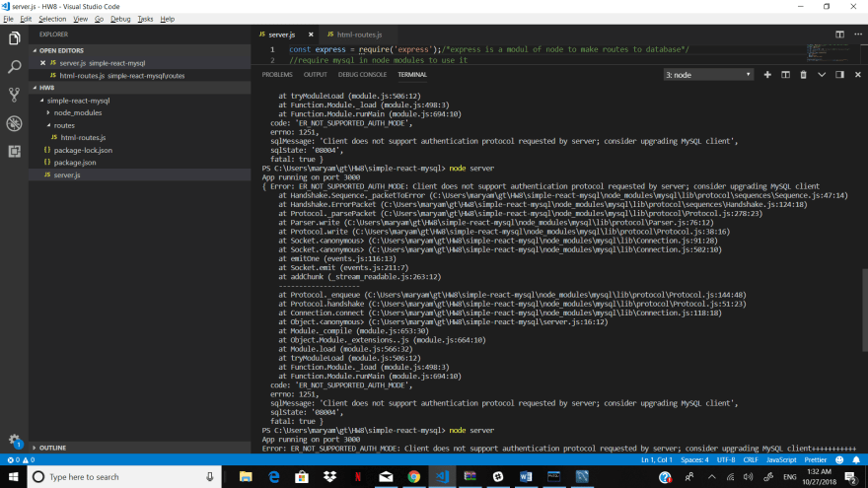The image size is (868, 488).
Task: Change line ending via 'CRLF'
Action: pyautogui.click(x=751, y=459)
